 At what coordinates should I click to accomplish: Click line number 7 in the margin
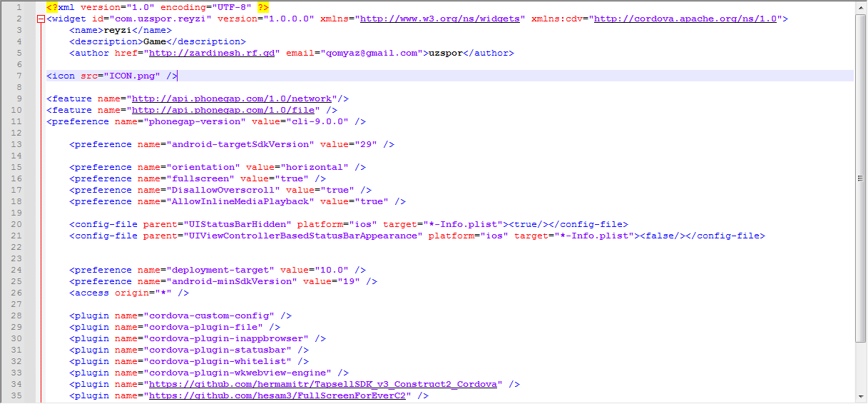[19, 76]
